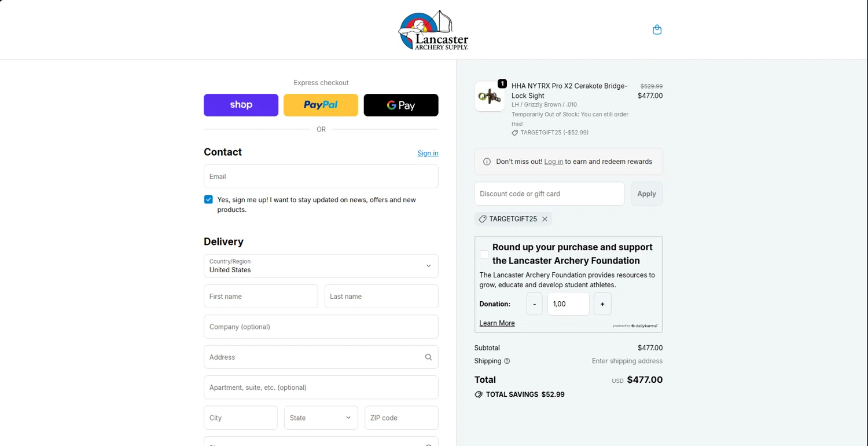
Task: Click the tag icon next to TOTAL SAVINGS
Action: click(x=479, y=394)
